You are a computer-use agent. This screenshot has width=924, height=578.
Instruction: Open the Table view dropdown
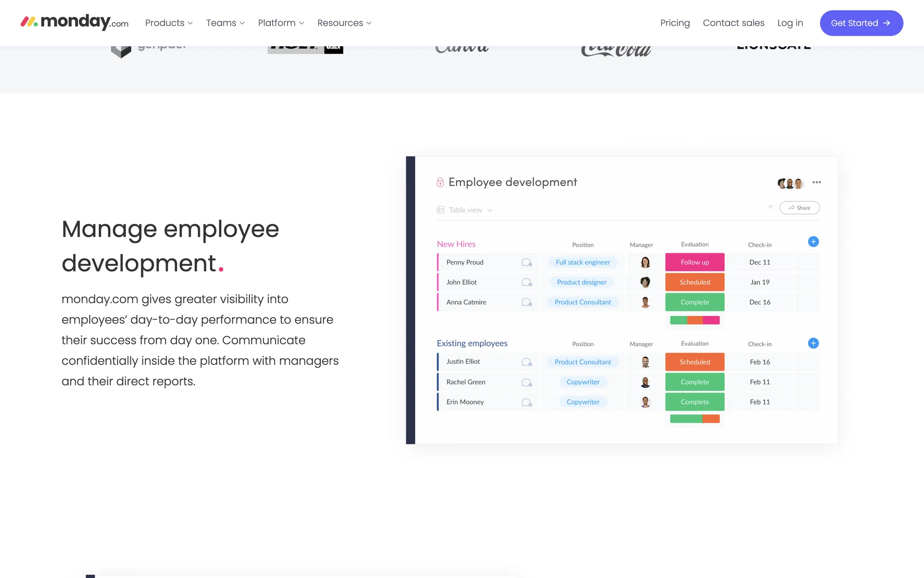[465, 210]
